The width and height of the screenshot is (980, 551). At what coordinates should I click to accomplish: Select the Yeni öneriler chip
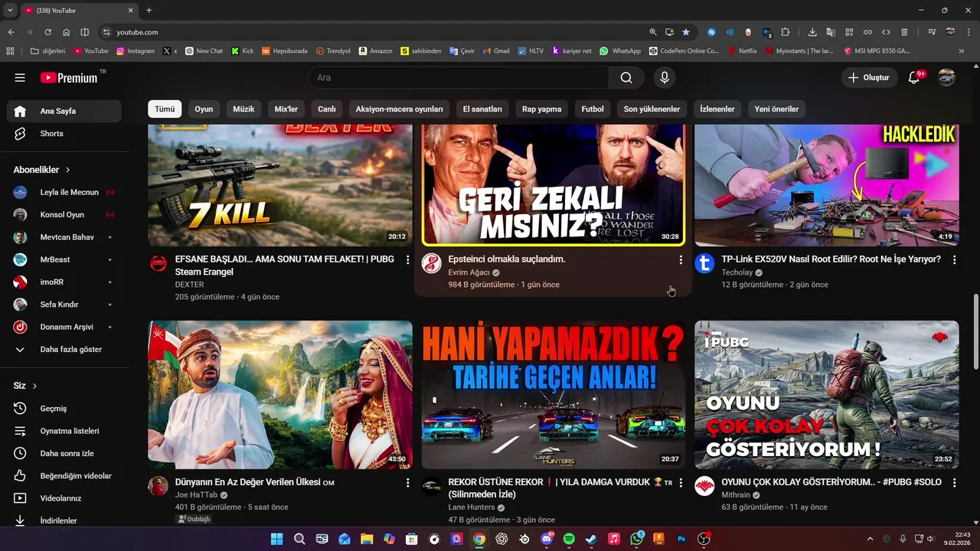point(776,109)
